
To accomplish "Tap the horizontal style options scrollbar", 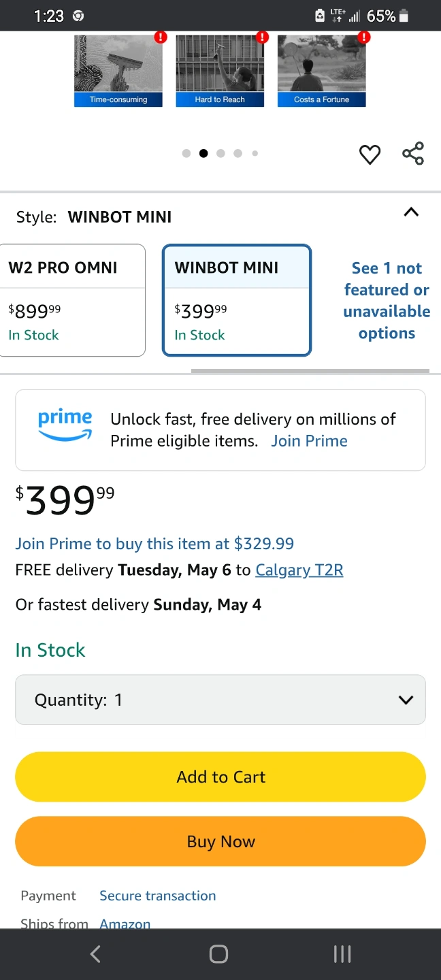I will (310, 371).
